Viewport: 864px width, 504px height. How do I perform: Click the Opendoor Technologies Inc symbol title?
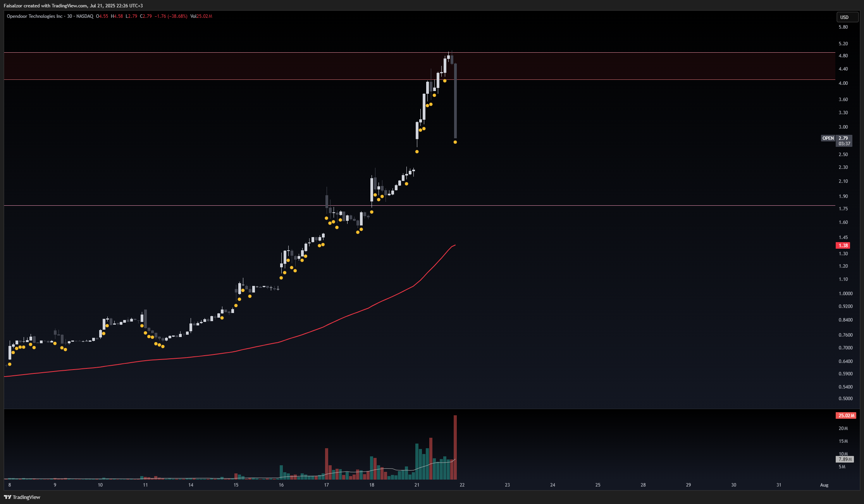(35, 16)
